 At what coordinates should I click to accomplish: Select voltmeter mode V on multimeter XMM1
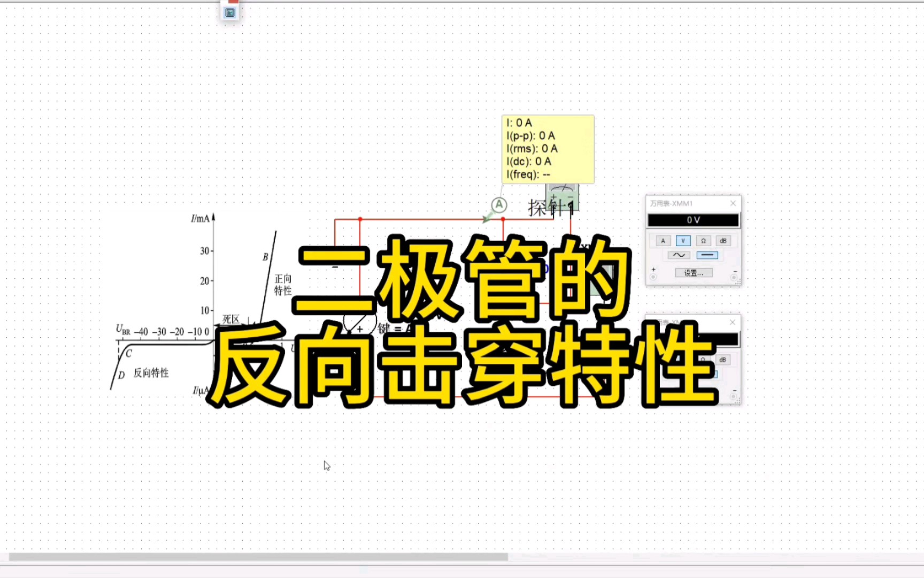[x=683, y=241]
